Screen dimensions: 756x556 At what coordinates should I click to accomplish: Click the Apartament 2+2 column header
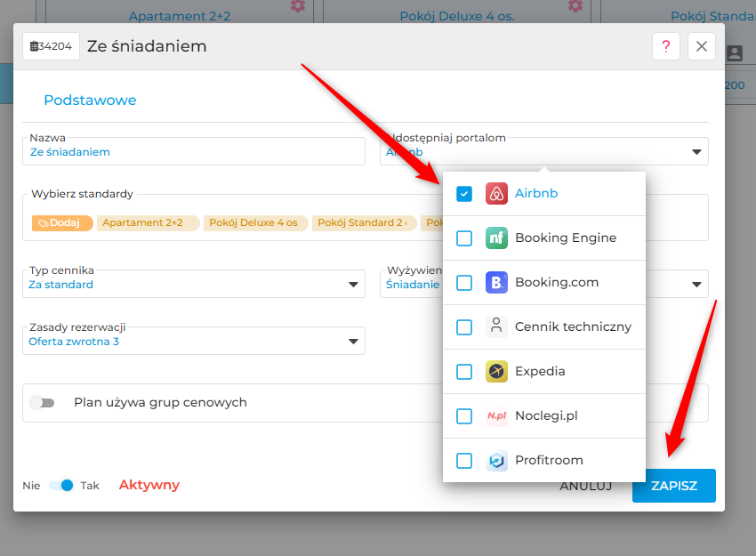[x=180, y=16]
